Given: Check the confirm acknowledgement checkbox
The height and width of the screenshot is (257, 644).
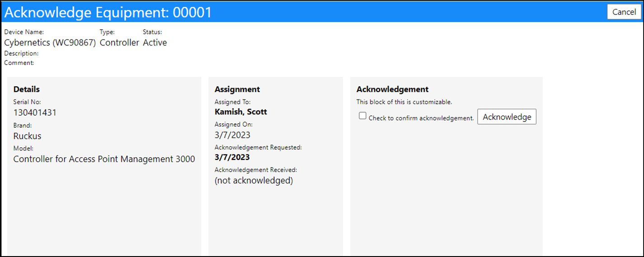Looking at the screenshot, I should click(362, 116).
